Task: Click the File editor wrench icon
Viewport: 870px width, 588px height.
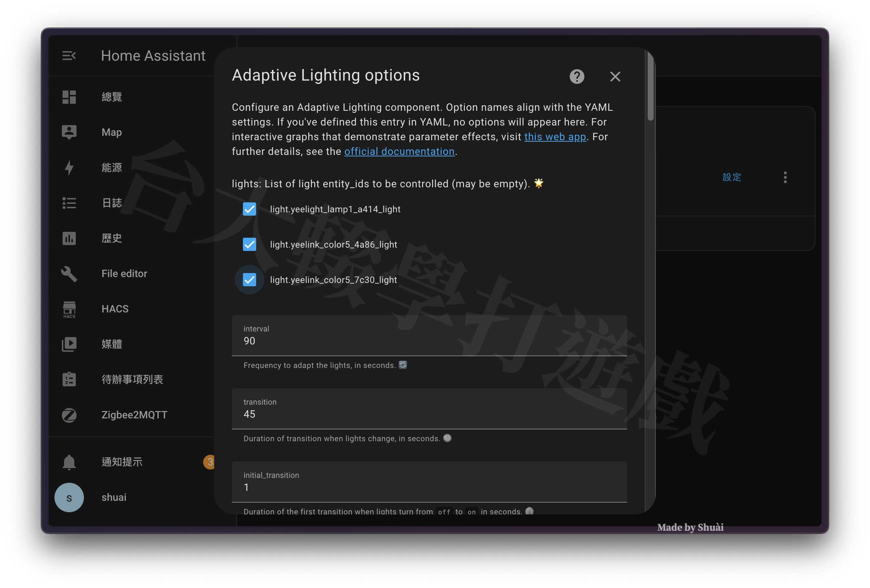Action: click(x=69, y=274)
